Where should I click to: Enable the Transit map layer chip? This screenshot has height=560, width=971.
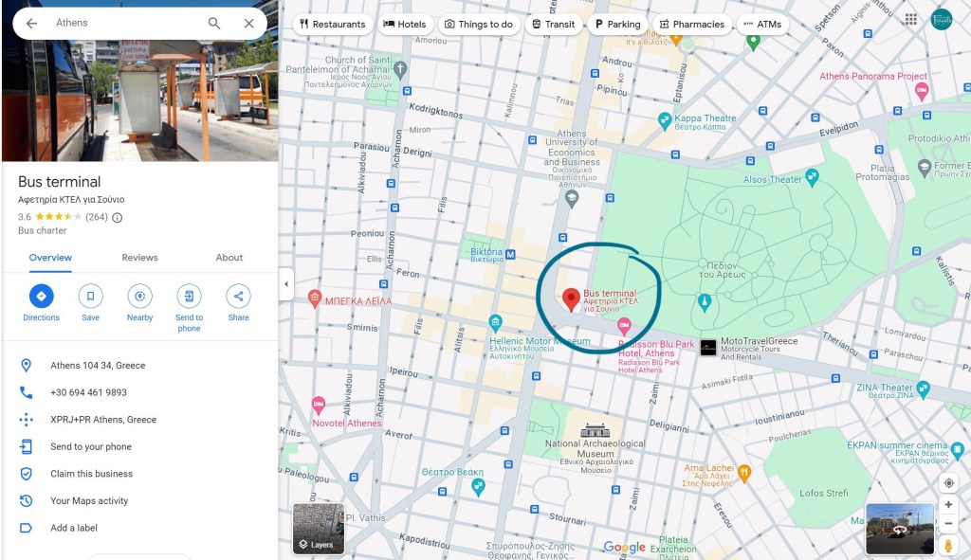click(x=554, y=25)
